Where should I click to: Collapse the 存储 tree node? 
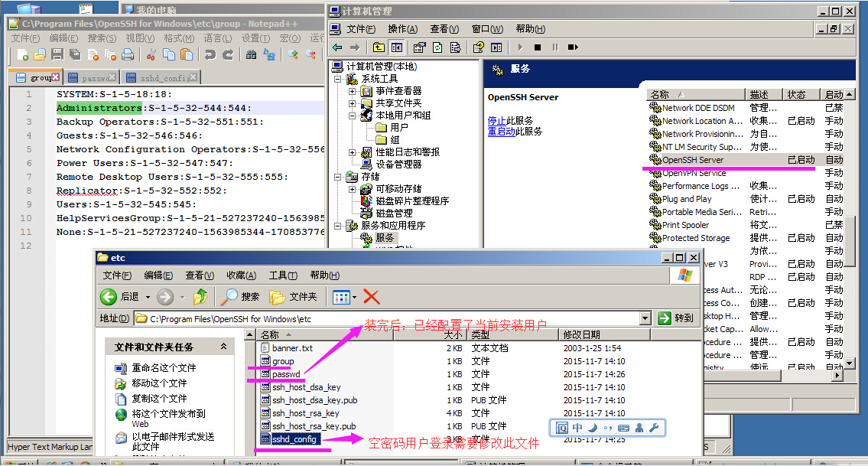pyautogui.click(x=337, y=177)
